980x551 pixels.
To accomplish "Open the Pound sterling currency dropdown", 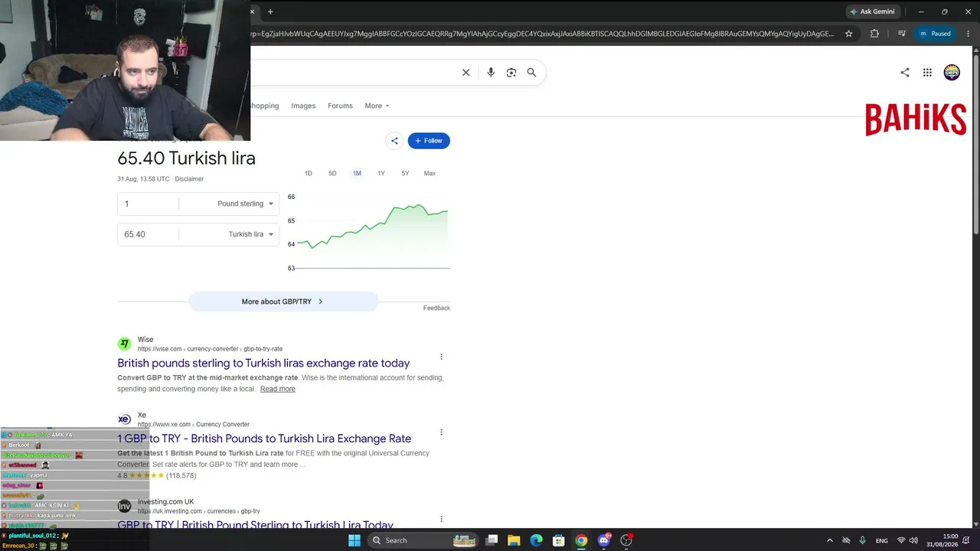I will [x=245, y=204].
